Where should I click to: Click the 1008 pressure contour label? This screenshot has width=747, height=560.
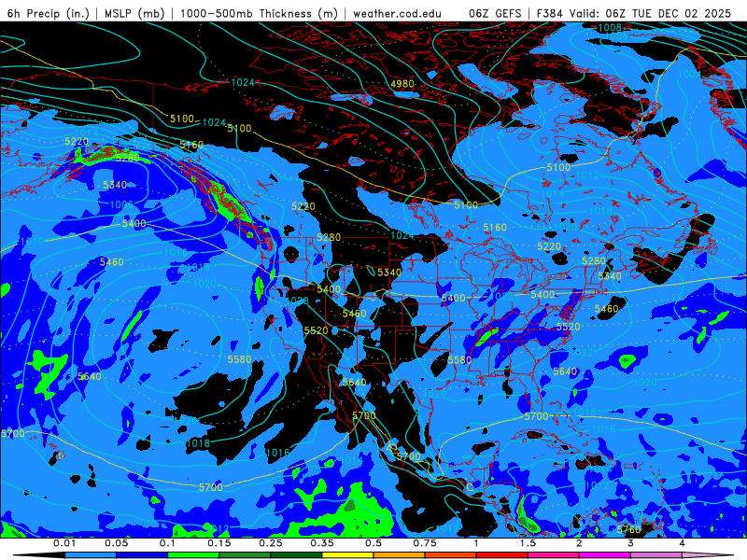pos(610,28)
